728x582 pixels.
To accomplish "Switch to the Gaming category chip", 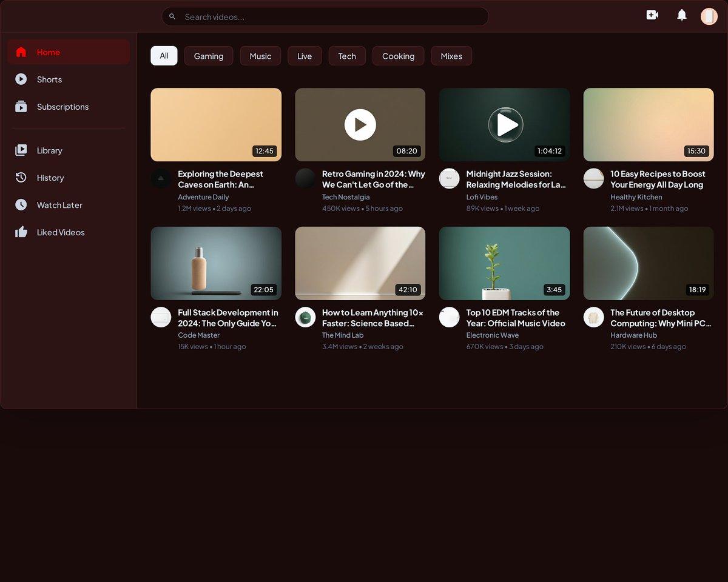I will coord(209,55).
